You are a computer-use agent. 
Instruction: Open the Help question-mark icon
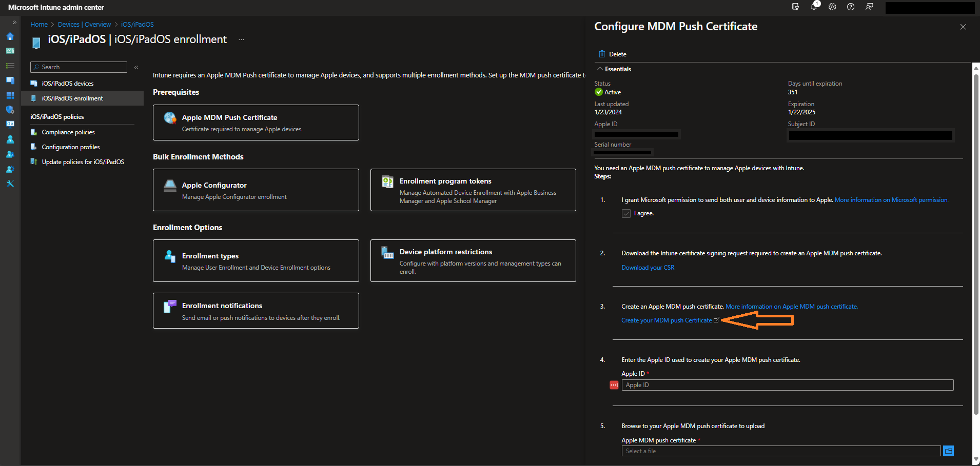(851, 7)
